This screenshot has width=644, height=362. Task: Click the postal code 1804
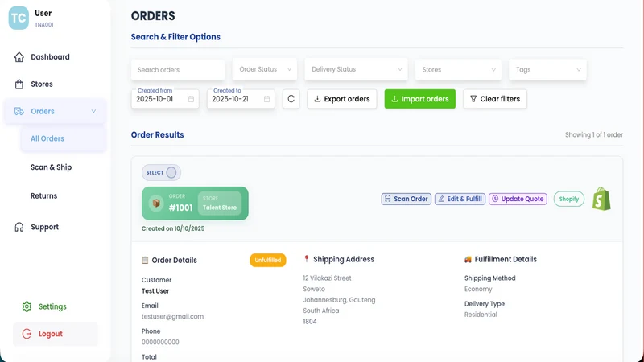click(x=310, y=321)
